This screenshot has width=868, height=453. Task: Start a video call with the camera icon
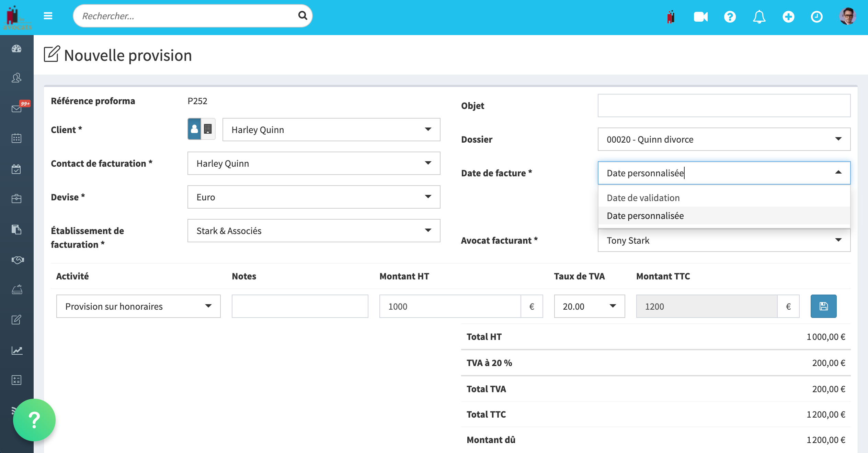tap(700, 16)
